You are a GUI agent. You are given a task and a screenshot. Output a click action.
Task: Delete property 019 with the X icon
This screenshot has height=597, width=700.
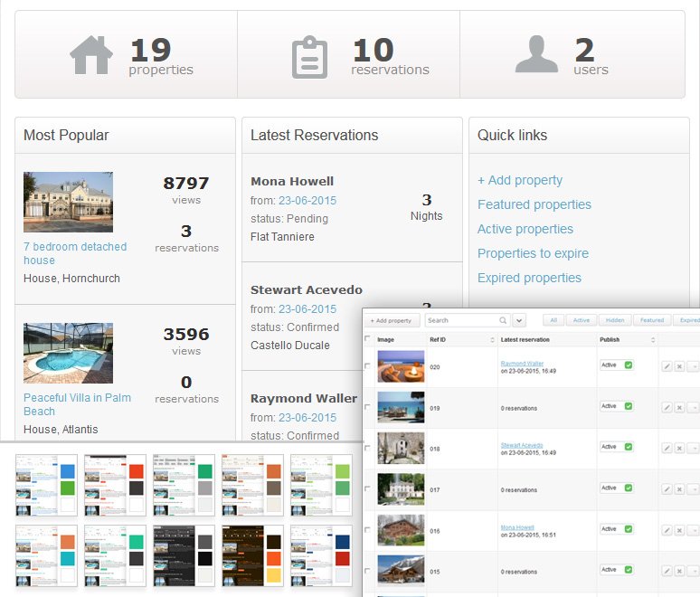point(679,408)
